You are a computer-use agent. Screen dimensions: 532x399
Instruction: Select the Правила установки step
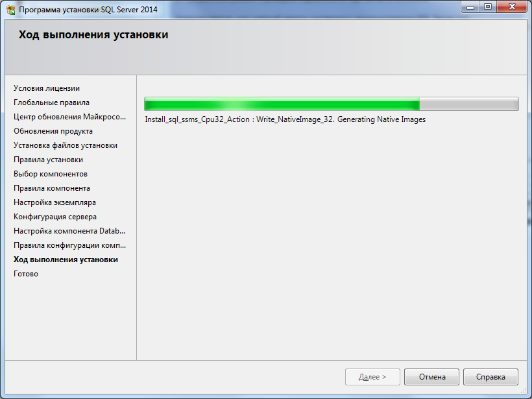point(48,160)
